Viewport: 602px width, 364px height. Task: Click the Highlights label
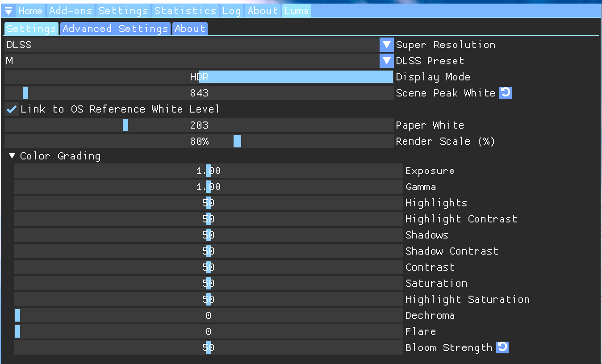pos(436,203)
